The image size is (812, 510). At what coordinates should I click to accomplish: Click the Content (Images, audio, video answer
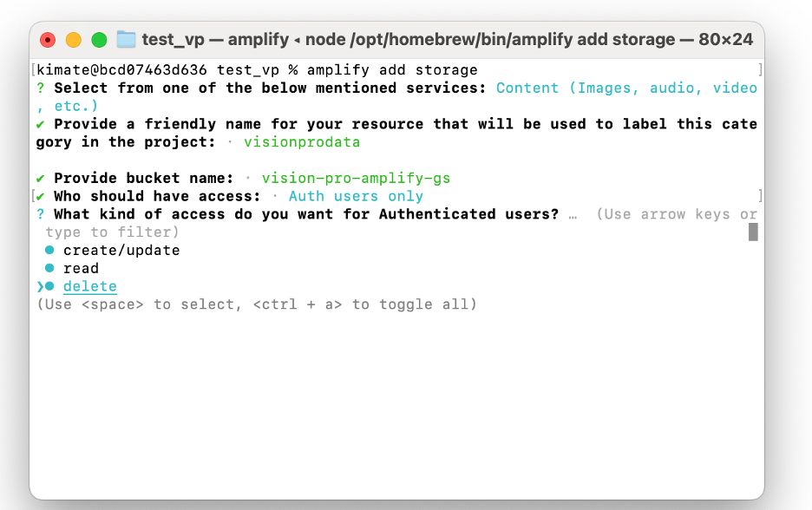626,88
